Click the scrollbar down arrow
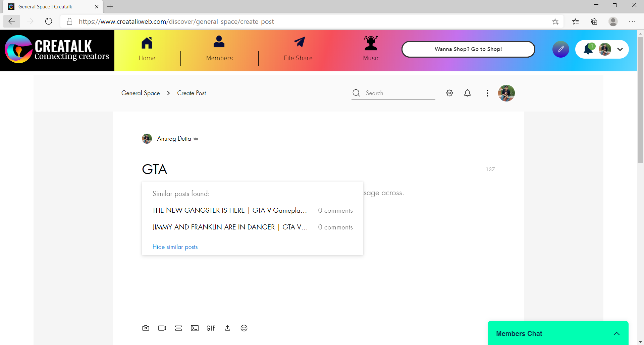Image resolution: width=644 pixels, height=345 pixels. (x=641, y=342)
